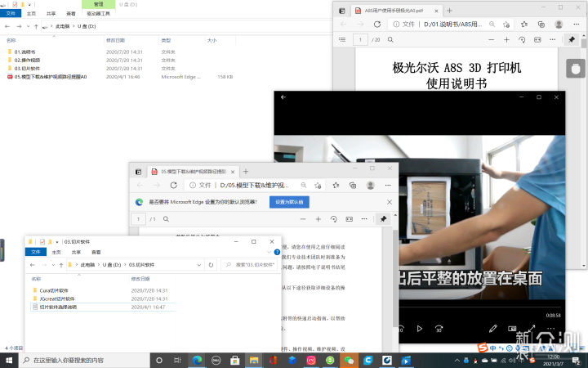
Task: Fit page in the A8S PDF viewer
Action: click(x=537, y=39)
